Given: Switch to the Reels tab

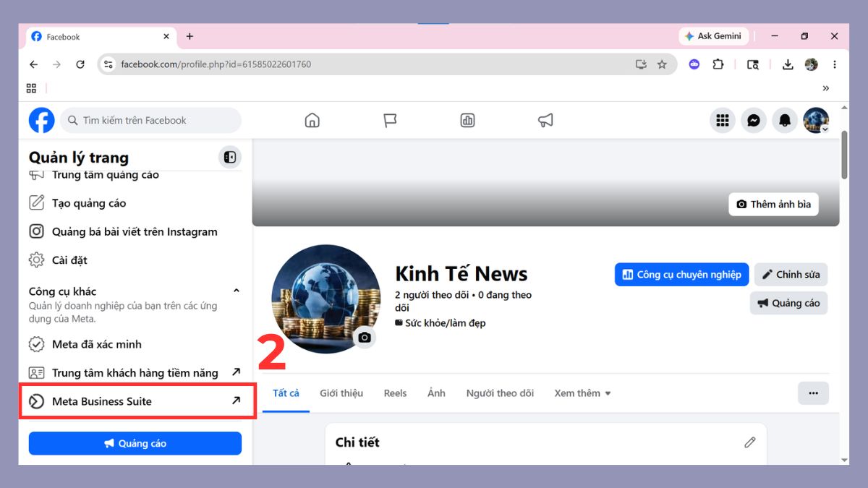Looking at the screenshot, I should (x=395, y=393).
